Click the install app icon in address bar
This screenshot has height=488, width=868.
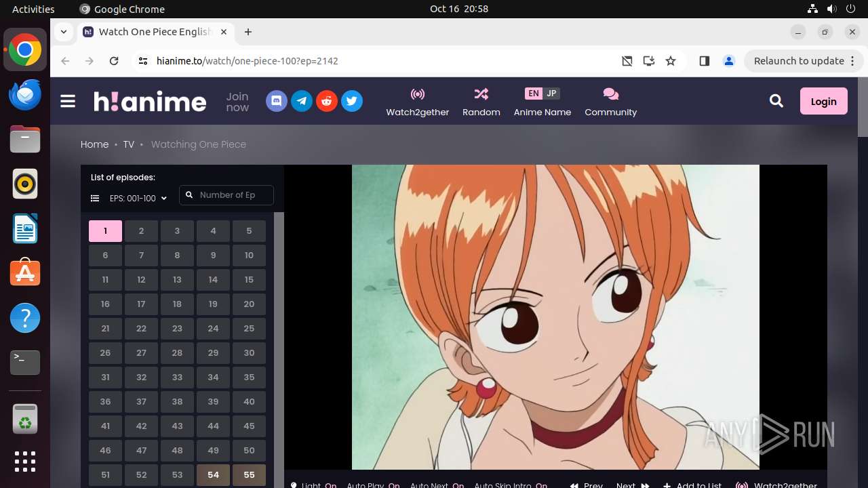[649, 61]
